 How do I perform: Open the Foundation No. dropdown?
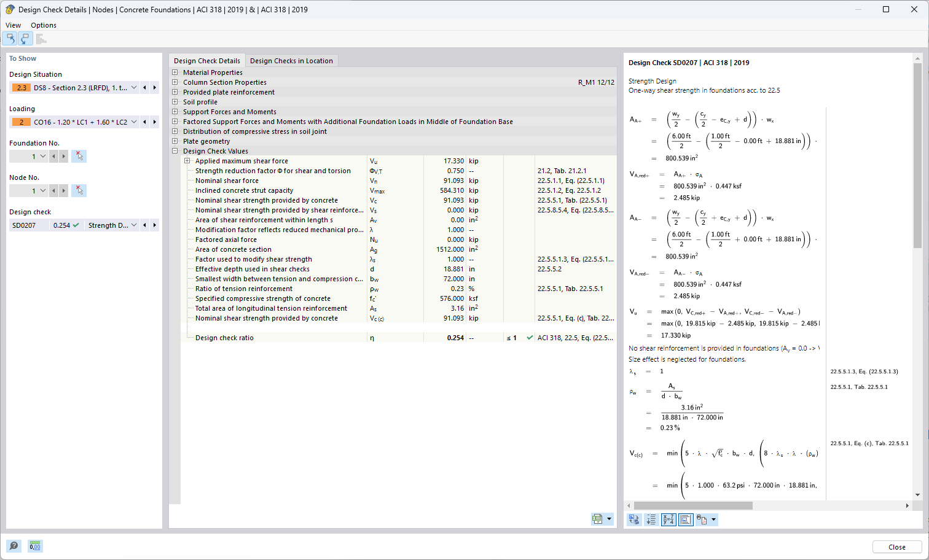tap(43, 157)
